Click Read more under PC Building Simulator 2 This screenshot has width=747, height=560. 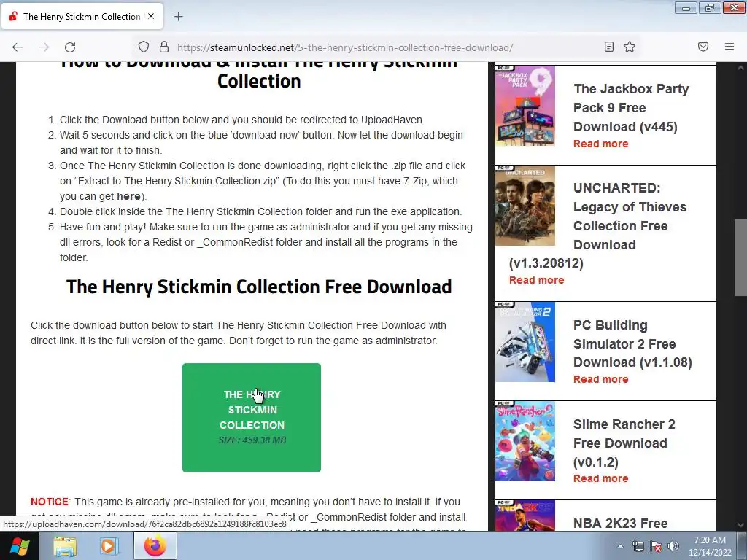click(600, 379)
